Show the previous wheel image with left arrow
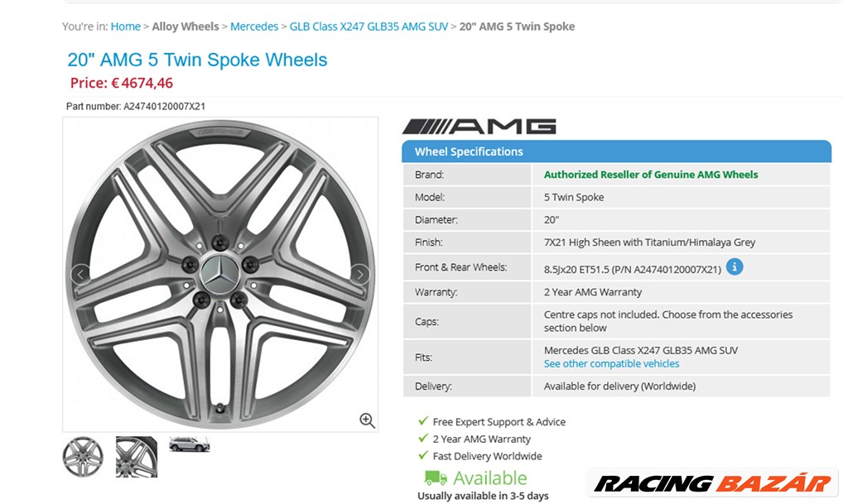 [x=80, y=275]
